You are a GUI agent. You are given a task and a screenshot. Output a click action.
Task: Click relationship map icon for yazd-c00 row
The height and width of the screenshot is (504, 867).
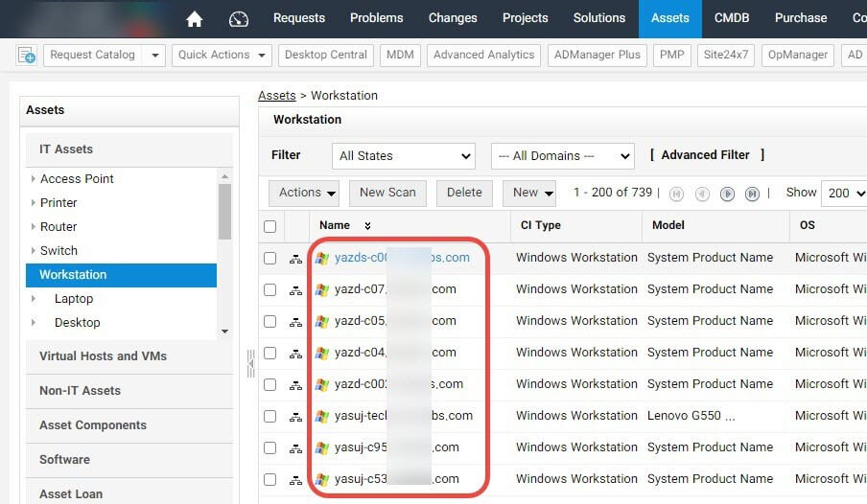pyautogui.click(x=295, y=384)
